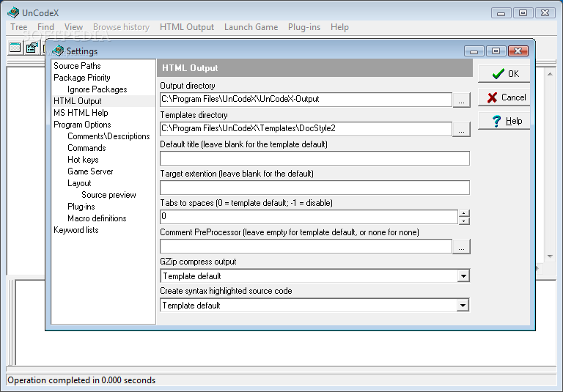Select Game Server in settings tree
Viewport: 563px width, 392px height.
[90, 171]
